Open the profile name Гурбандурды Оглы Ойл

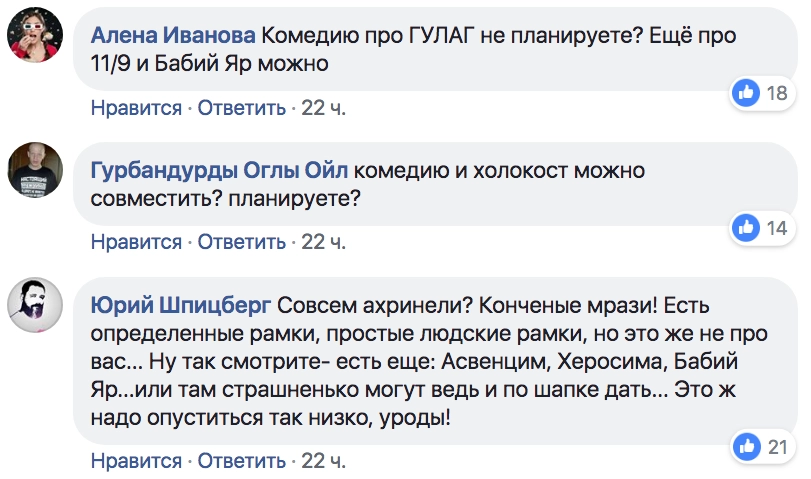(x=219, y=170)
